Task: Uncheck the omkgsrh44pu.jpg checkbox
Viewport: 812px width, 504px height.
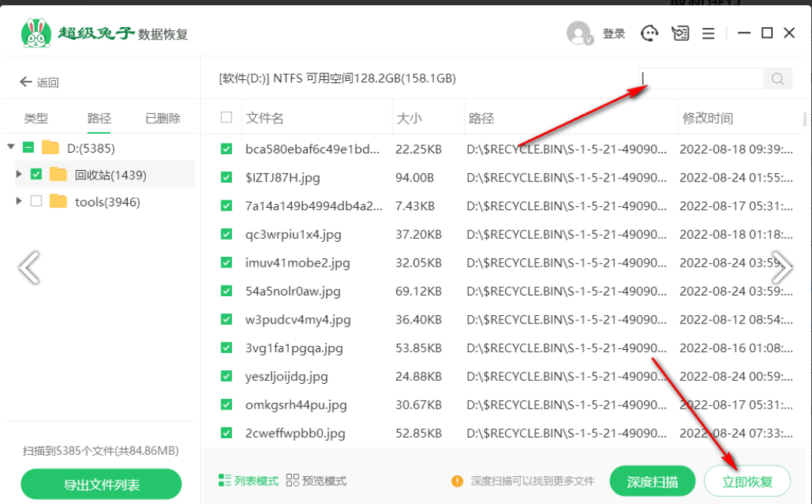Action: [226, 405]
